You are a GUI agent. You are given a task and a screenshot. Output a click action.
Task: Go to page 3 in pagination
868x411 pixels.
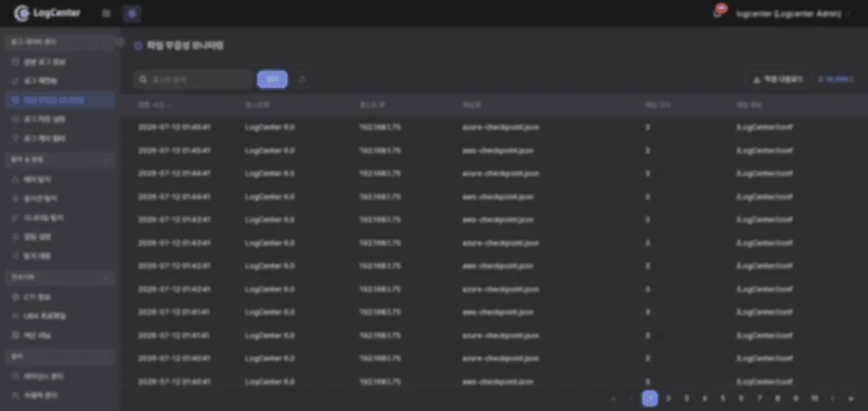pos(686,398)
